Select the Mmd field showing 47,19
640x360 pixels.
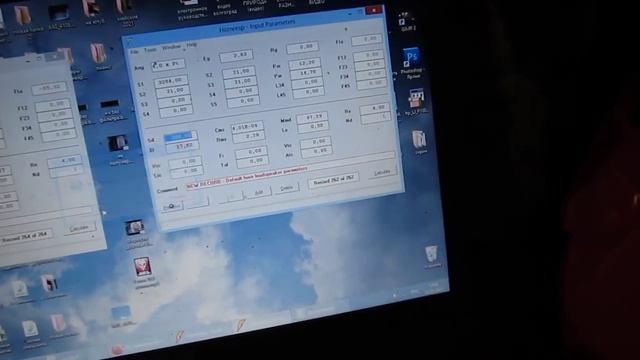click(313, 117)
